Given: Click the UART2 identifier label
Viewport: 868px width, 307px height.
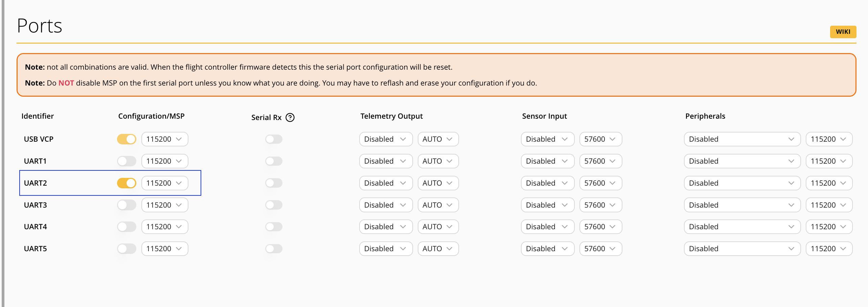Looking at the screenshot, I should (36, 183).
